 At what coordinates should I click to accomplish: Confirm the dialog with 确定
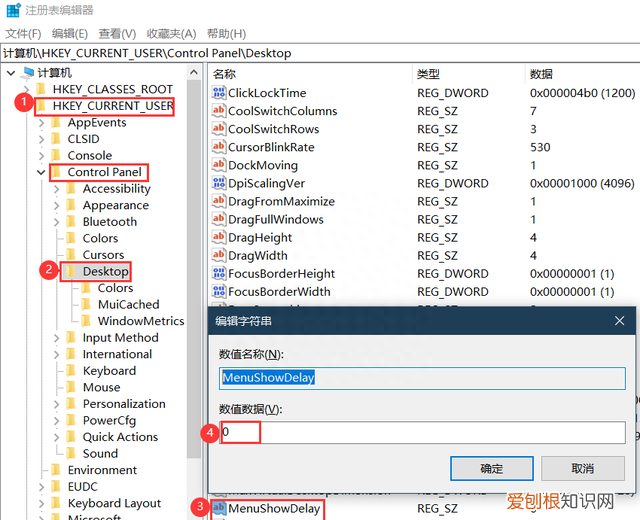492,468
